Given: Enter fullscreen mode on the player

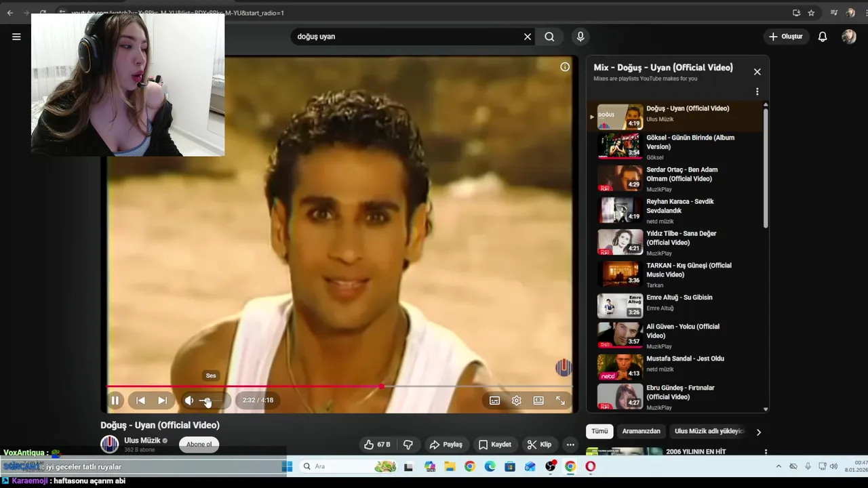Looking at the screenshot, I should pos(560,401).
